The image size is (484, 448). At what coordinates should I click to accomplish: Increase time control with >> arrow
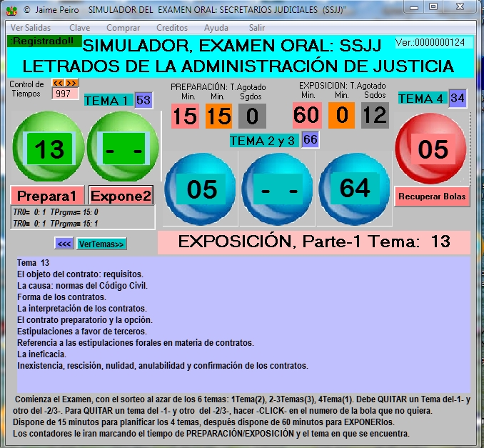click(71, 83)
